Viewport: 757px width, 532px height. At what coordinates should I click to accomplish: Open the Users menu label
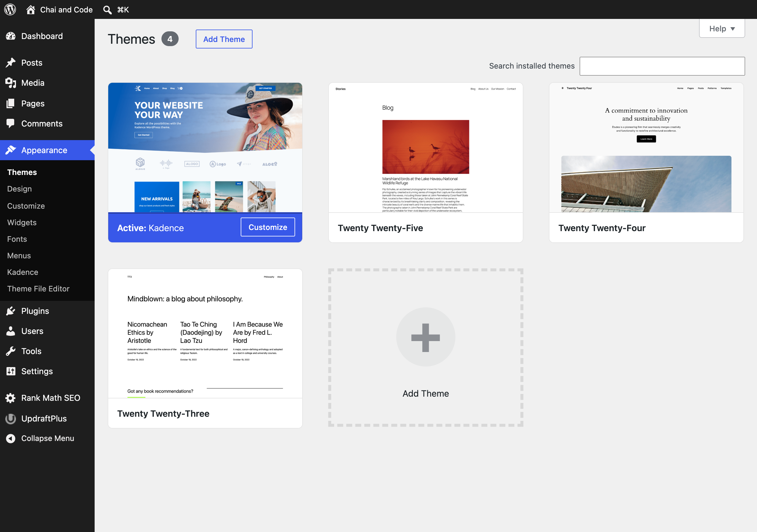32,331
